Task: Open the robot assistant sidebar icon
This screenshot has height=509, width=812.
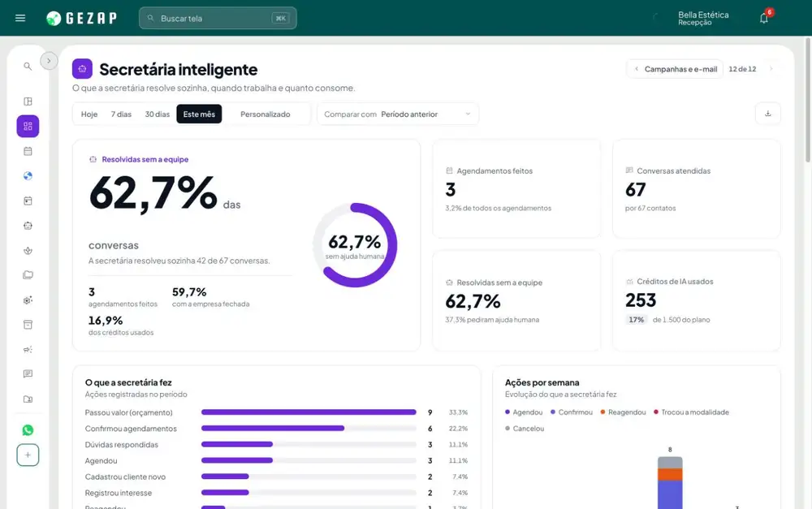Action: coord(28,226)
